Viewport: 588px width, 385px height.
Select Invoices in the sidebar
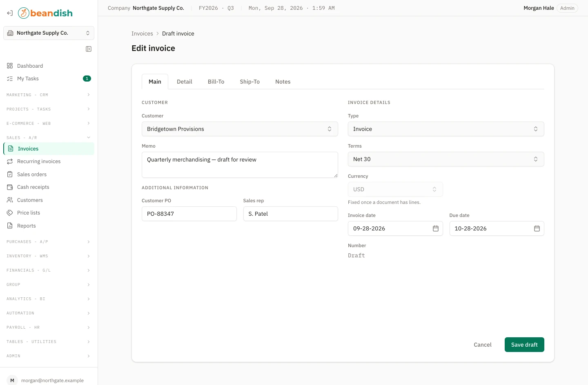point(49,149)
